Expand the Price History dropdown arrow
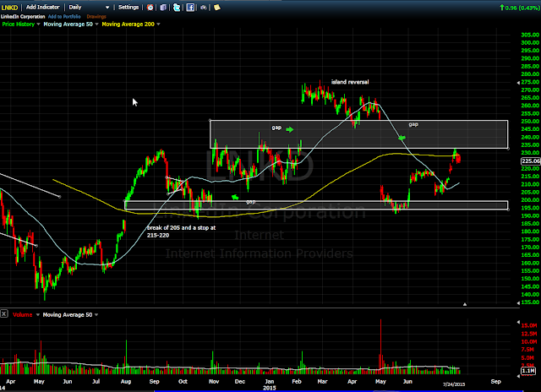This screenshot has width=541, height=392. (38, 24)
